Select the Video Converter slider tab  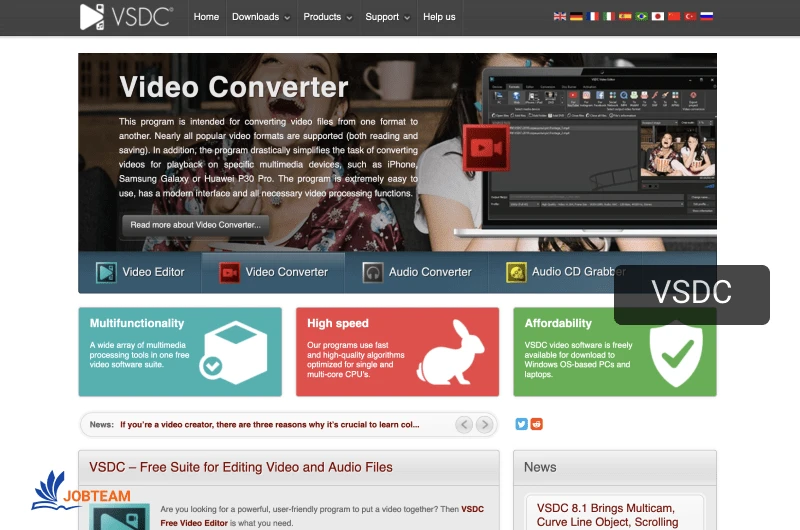pos(273,272)
